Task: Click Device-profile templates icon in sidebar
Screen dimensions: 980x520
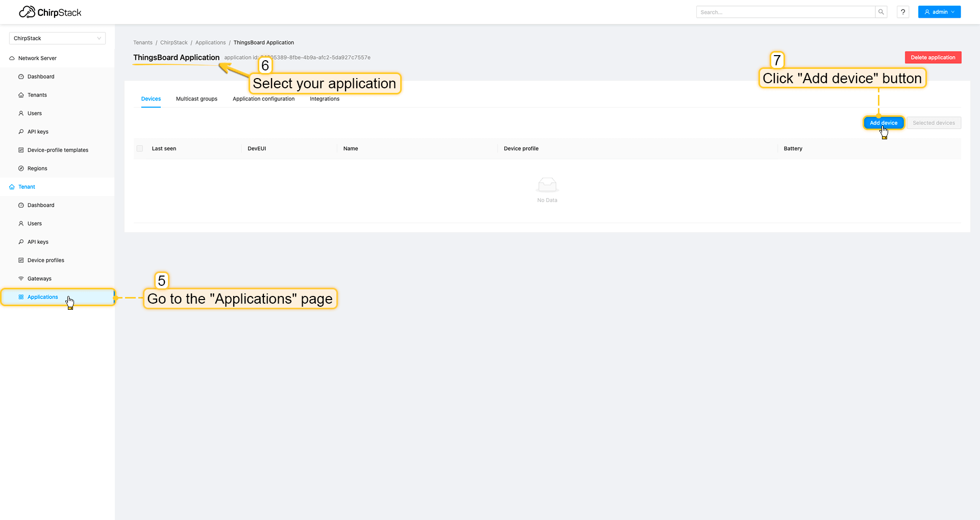Action: [x=21, y=150]
